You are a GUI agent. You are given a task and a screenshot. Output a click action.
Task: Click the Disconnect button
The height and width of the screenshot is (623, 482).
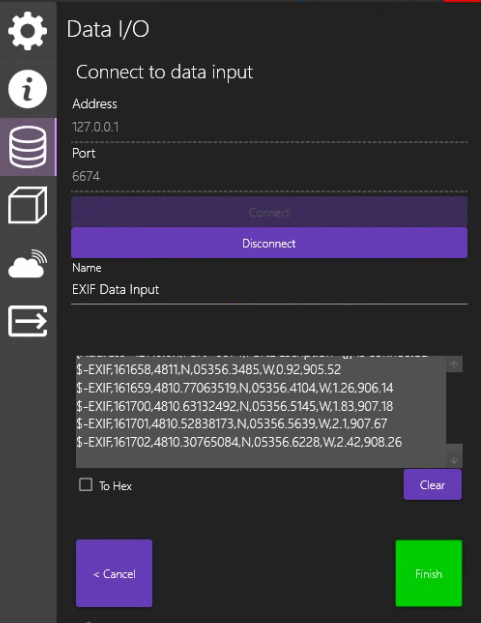click(x=269, y=243)
